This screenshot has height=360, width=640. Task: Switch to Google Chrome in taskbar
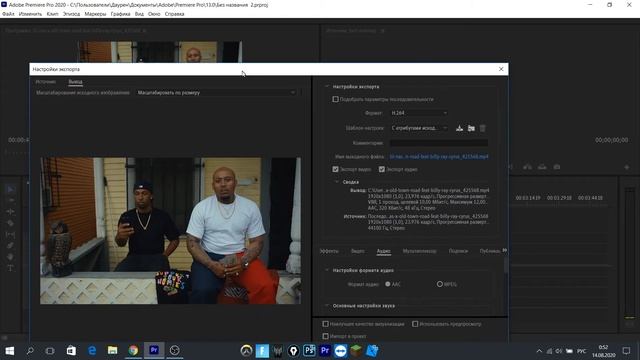tap(133, 351)
